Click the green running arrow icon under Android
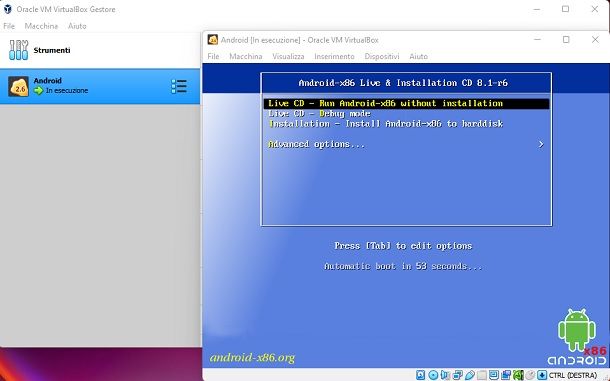Image resolution: width=610 pixels, height=381 pixels. [x=39, y=91]
